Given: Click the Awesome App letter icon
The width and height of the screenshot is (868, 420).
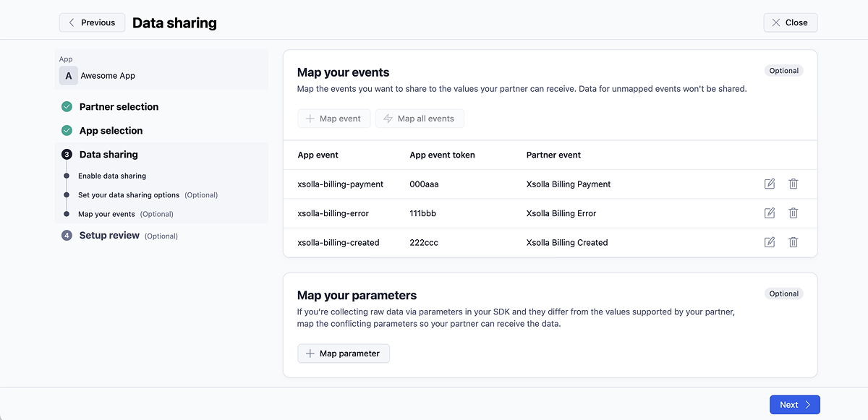Looking at the screenshot, I should tap(69, 76).
